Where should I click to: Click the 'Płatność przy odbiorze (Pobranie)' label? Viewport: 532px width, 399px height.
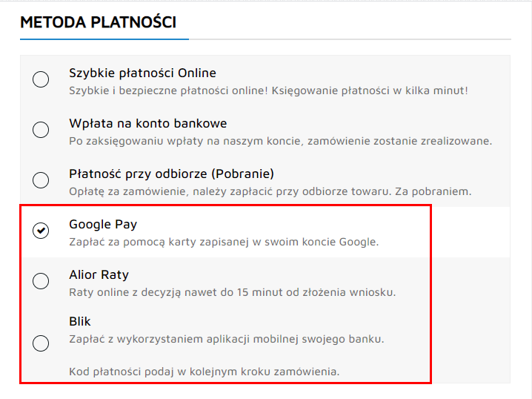pyautogui.click(x=171, y=174)
